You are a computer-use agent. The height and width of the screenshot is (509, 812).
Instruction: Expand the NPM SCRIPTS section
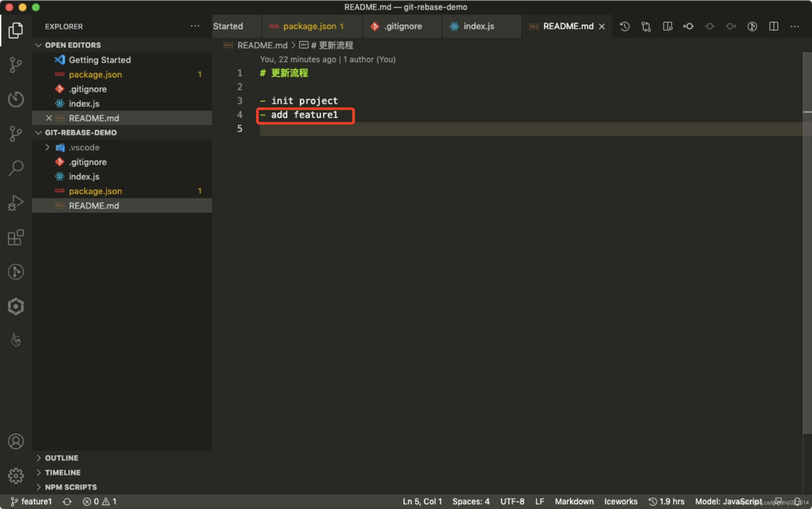(70, 487)
